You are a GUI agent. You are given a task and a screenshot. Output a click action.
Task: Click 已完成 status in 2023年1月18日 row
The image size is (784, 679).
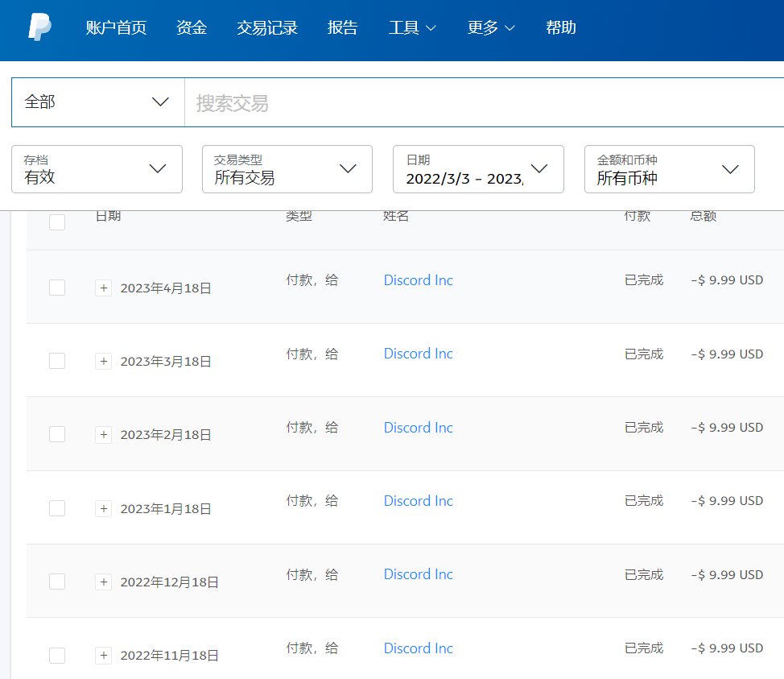[x=644, y=501]
